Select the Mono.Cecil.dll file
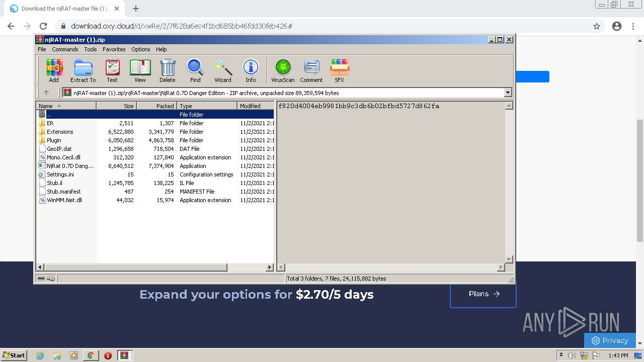The height and width of the screenshot is (362, 644). point(155,157)
